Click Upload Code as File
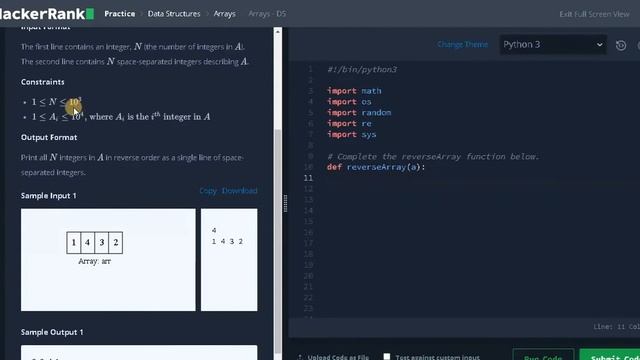This screenshot has width=640, height=360. click(x=334, y=357)
